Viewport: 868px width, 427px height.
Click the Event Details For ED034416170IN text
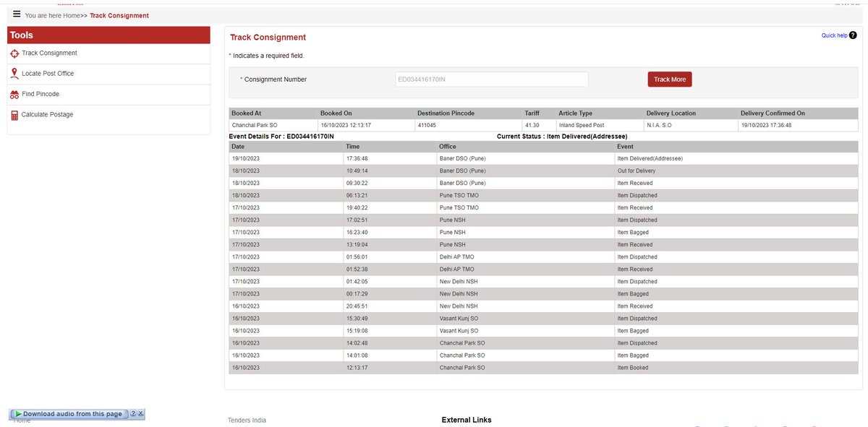point(281,136)
